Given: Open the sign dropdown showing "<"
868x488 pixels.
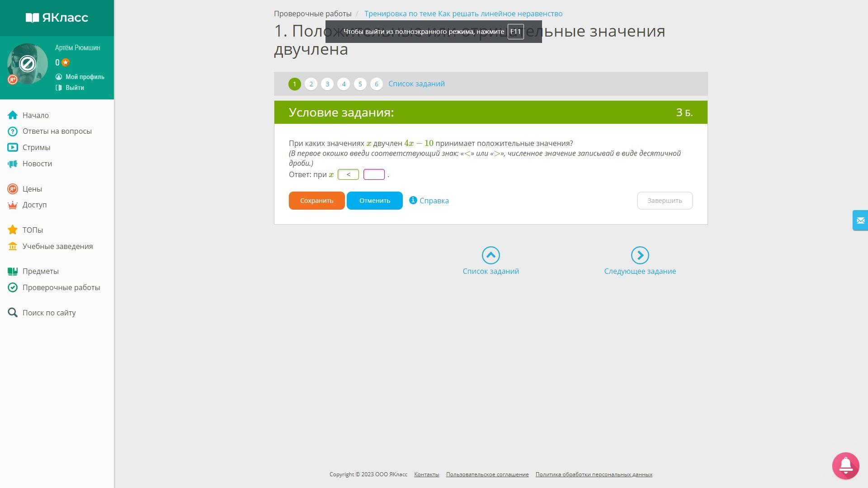Looking at the screenshot, I should point(348,174).
